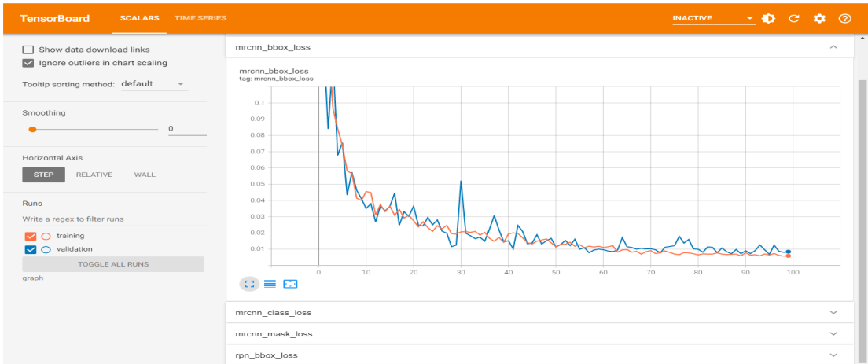The width and height of the screenshot is (868, 364).
Task: Fit domain to data icon
Action: [x=290, y=283]
